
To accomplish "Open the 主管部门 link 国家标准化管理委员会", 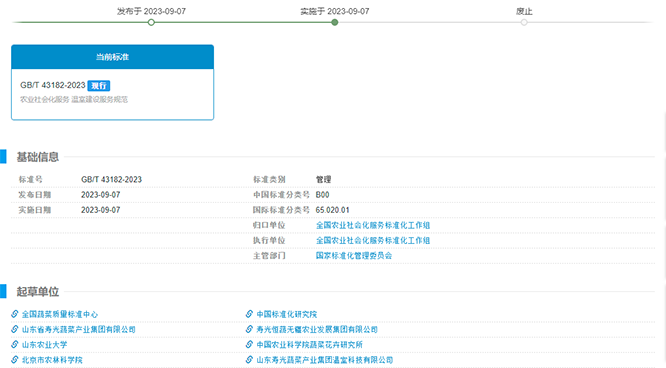I will point(354,256).
